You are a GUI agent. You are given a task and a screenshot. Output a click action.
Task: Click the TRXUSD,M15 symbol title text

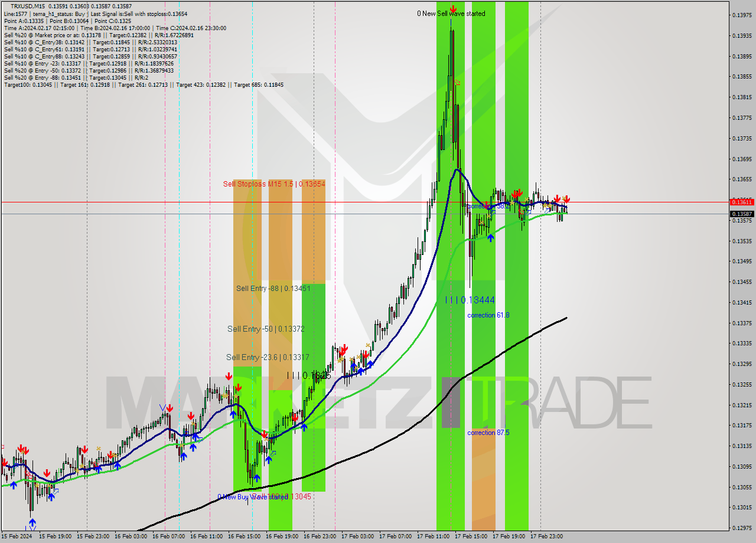[29, 6]
